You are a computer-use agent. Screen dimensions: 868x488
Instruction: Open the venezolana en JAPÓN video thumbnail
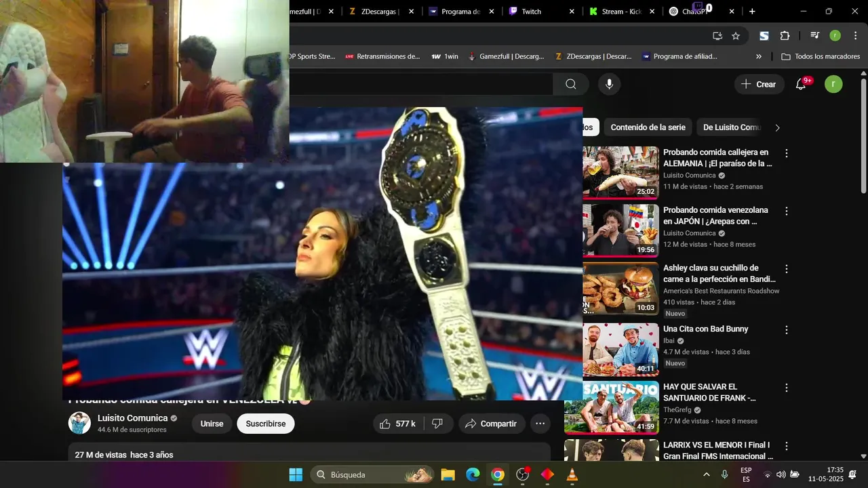click(x=620, y=230)
